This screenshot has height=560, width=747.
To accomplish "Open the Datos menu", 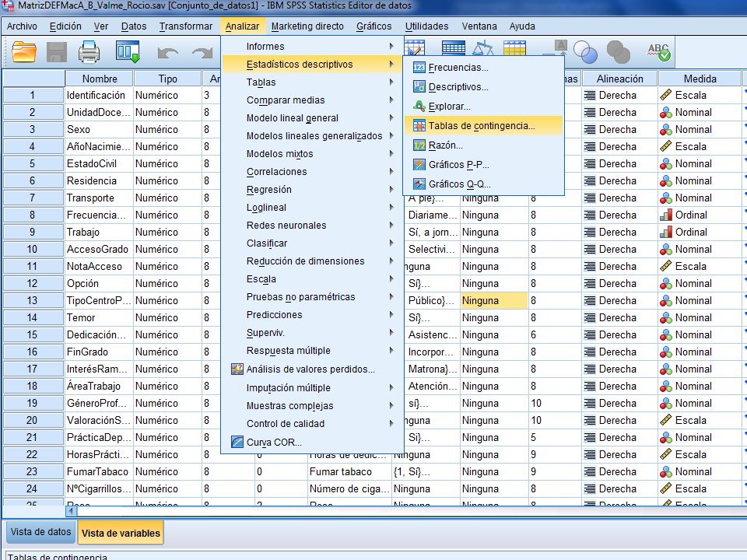I will (134, 26).
